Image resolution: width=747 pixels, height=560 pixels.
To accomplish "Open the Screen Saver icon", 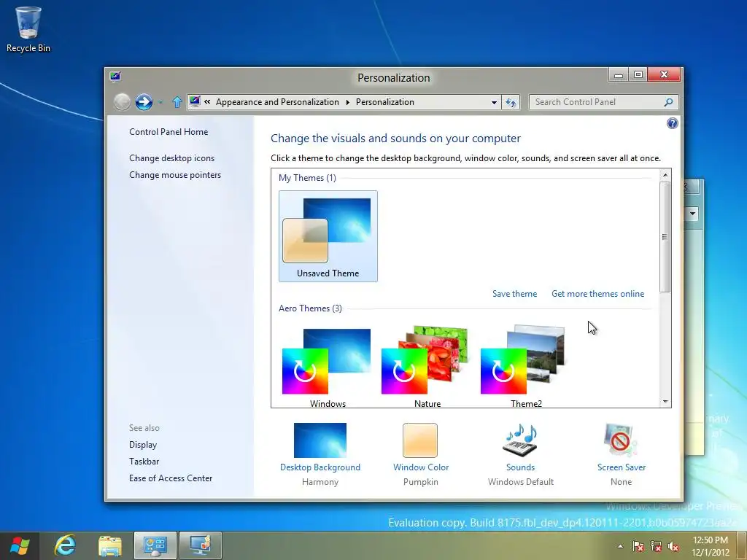I will click(x=621, y=440).
